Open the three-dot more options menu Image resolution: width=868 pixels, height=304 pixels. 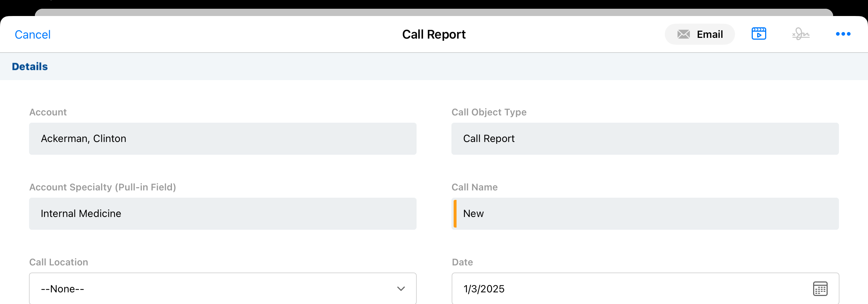click(x=843, y=34)
